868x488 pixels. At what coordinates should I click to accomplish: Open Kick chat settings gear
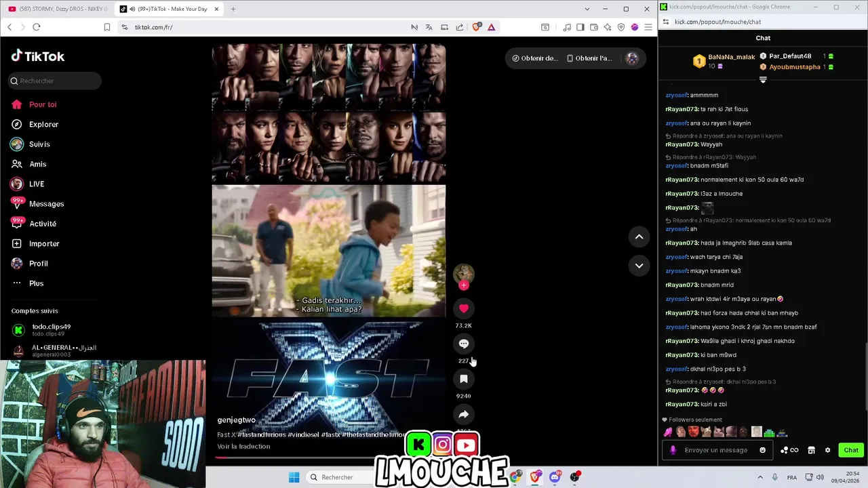(827, 450)
